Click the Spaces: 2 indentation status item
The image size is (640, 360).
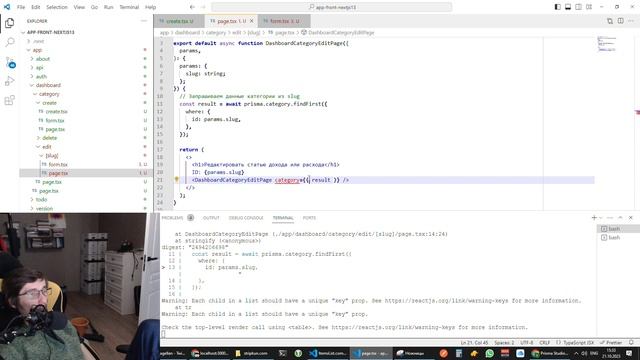pos(504,342)
